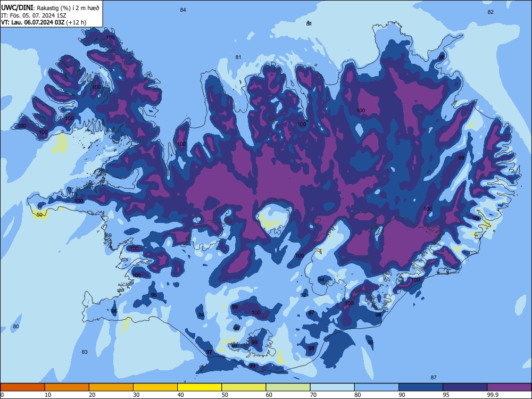Select the pale yellow 50–60 legend swatch
This screenshot has width=532, height=399.
coord(244,387)
